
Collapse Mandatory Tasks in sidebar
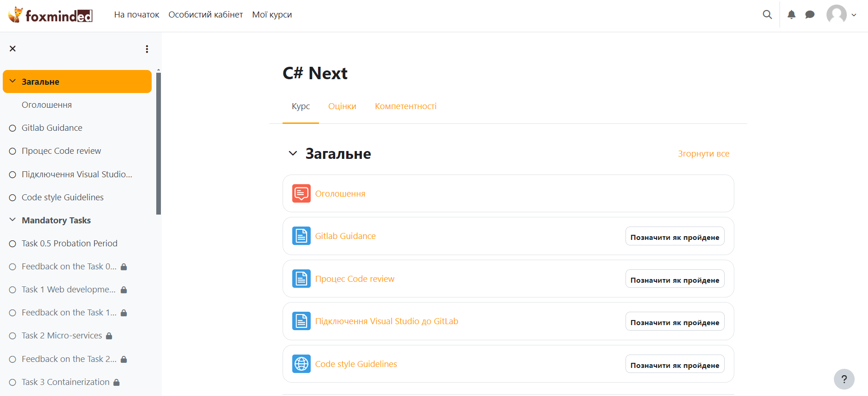tap(12, 220)
